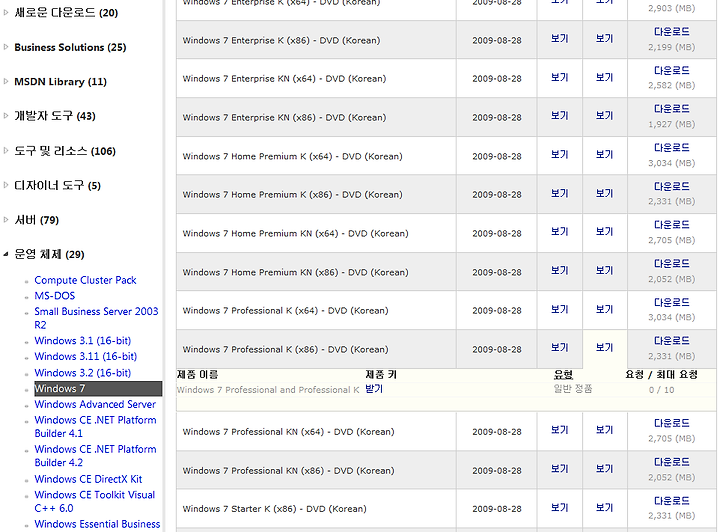This screenshot has height=532, width=720.
Task: Download Windows 7 Home Premium K (x64)
Action: point(671,148)
